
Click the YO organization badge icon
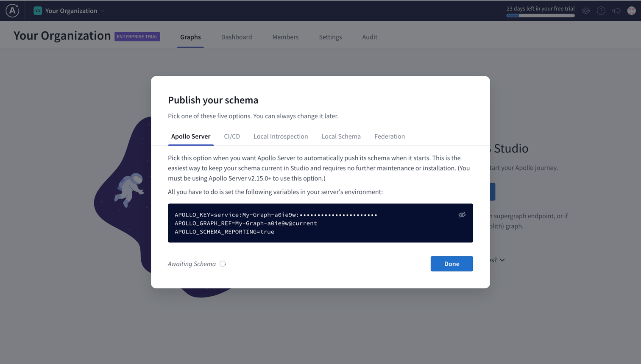(x=38, y=11)
